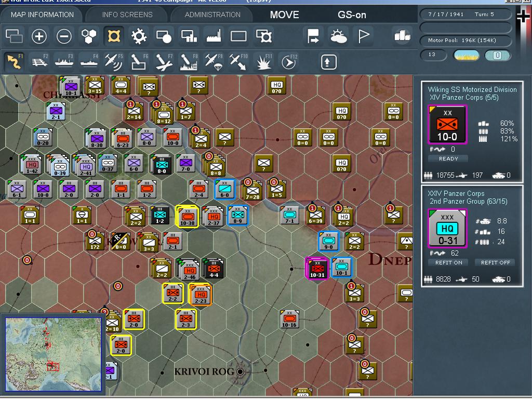Click the plain rectangle icon
Screen dimensions: 532x399
pyautogui.click(x=238, y=36)
